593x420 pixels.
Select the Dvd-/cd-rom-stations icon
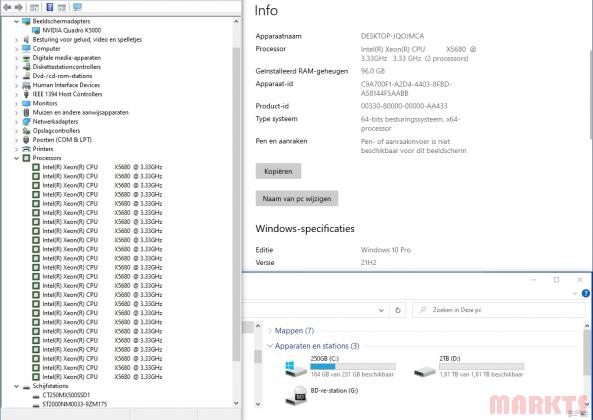click(x=26, y=76)
